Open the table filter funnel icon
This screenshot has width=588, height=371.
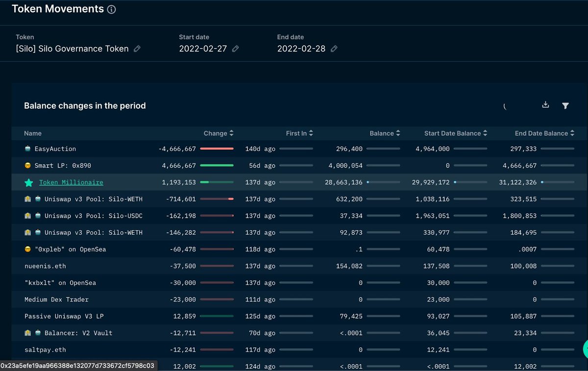pos(565,105)
